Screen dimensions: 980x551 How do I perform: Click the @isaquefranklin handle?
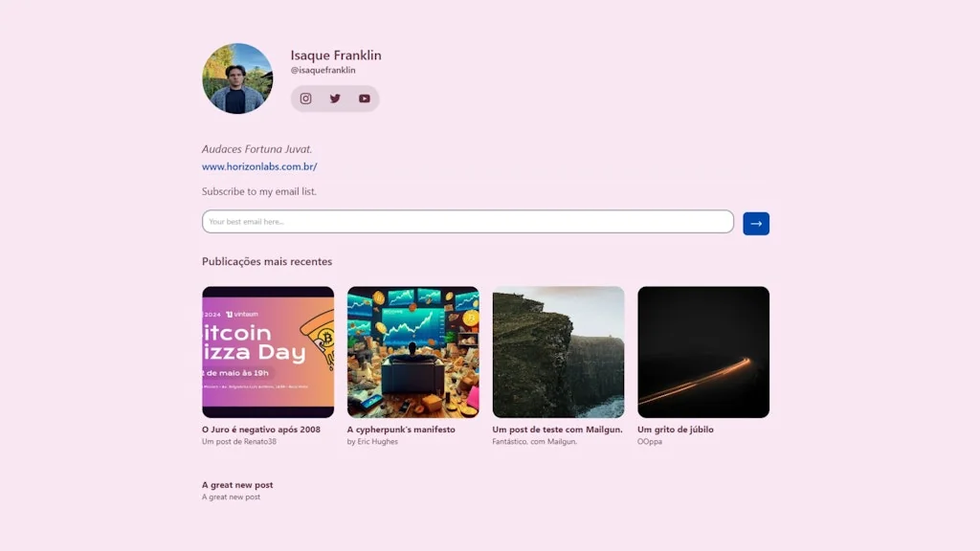pos(323,71)
